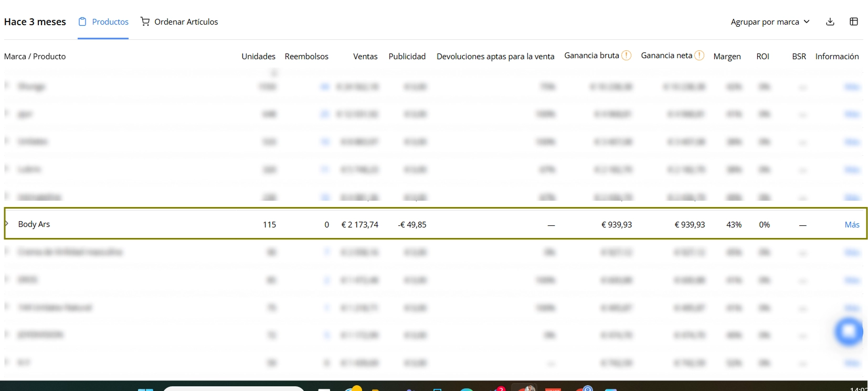Click the Ganancia bruta column header
The image size is (868, 391).
(591, 56)
